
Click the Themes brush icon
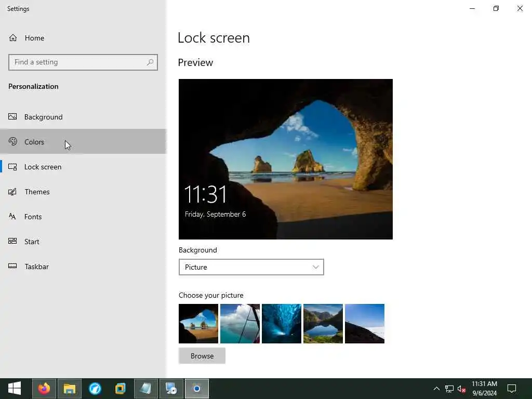12,192
